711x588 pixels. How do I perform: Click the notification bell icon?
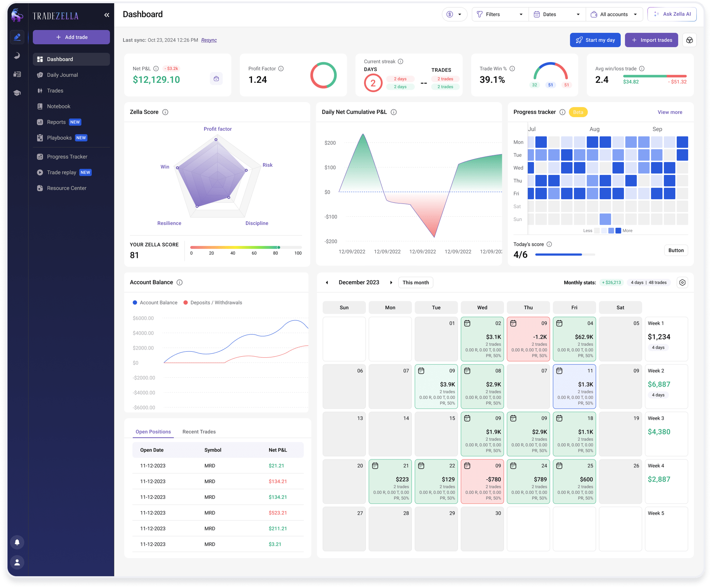click(x=17, y=542)
